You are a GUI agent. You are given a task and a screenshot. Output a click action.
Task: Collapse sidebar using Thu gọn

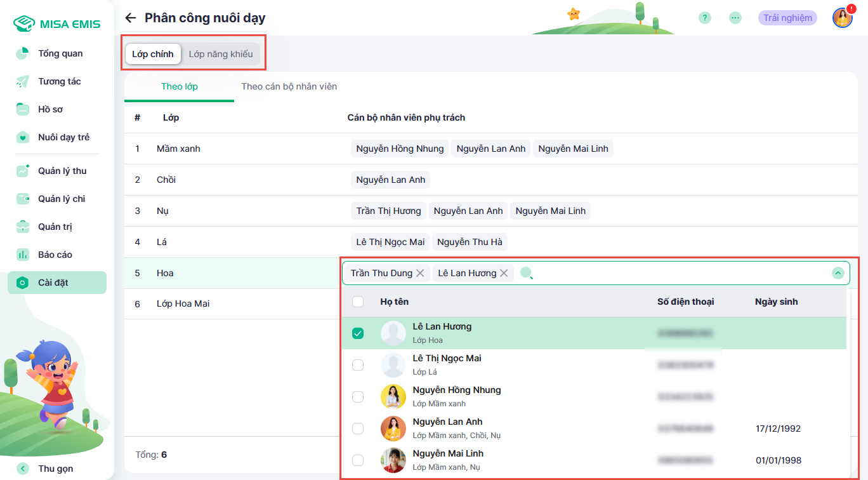(56, 469)
